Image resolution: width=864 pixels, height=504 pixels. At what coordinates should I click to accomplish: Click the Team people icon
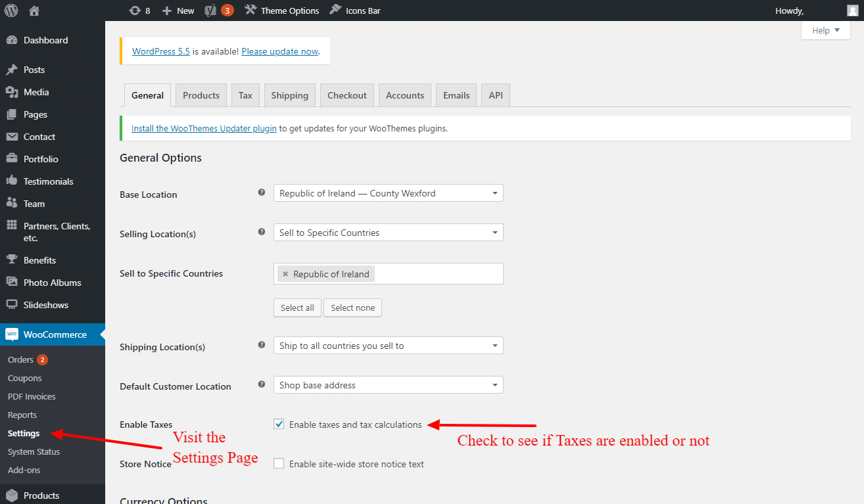12,204
